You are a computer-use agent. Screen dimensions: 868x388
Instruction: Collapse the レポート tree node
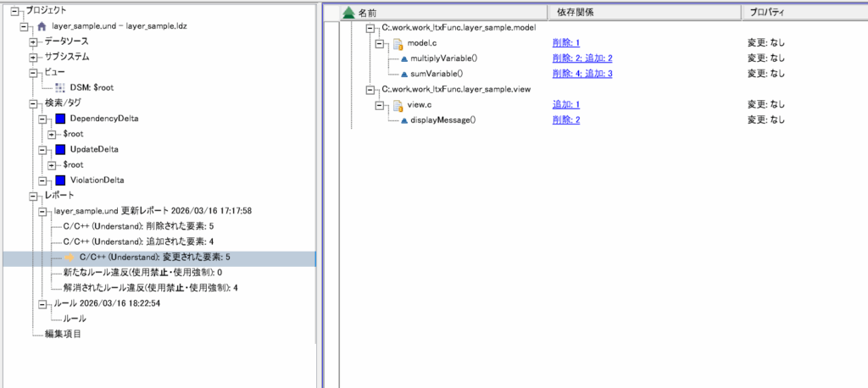point(24,196)
